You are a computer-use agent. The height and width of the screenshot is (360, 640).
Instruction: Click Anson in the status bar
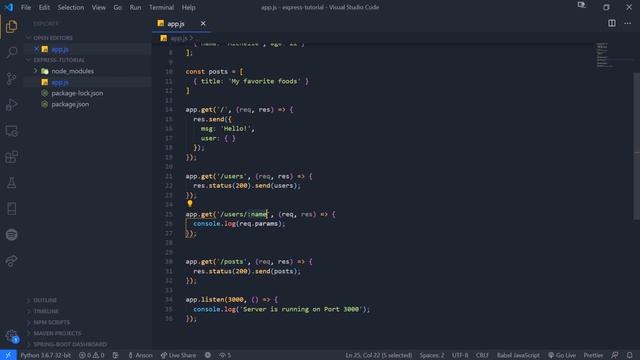click(140, 355)
